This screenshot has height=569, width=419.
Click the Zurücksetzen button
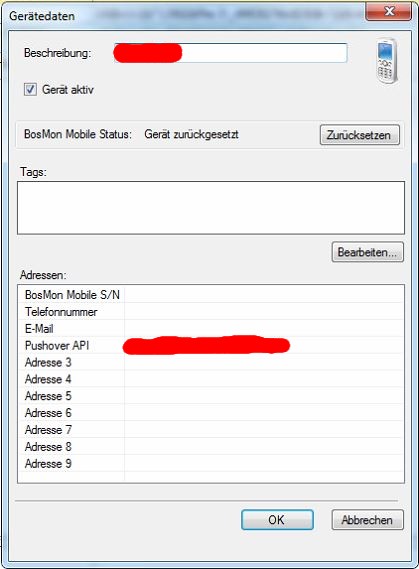tap(360, 135)
